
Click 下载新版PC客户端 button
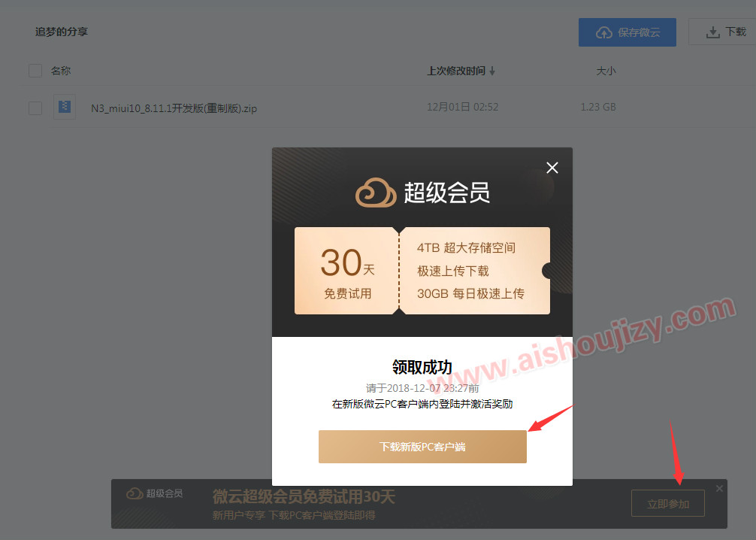tap(422, 447)
